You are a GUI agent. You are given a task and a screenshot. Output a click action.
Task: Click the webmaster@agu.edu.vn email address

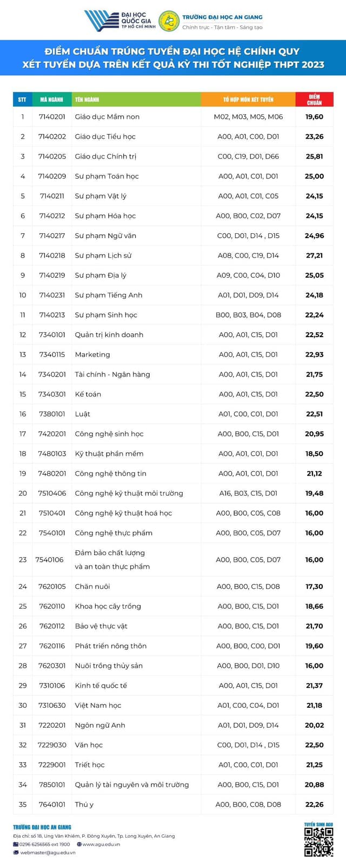[x=48, y=852]
